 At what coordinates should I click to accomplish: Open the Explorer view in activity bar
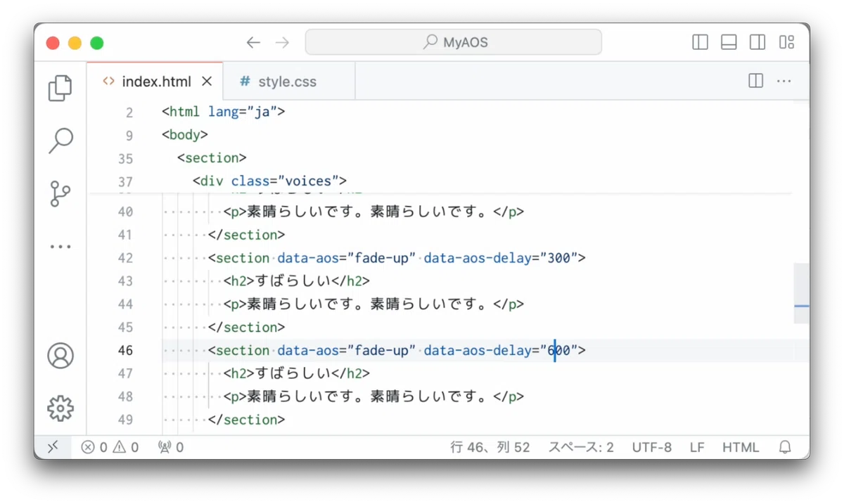tap(60, 89)
